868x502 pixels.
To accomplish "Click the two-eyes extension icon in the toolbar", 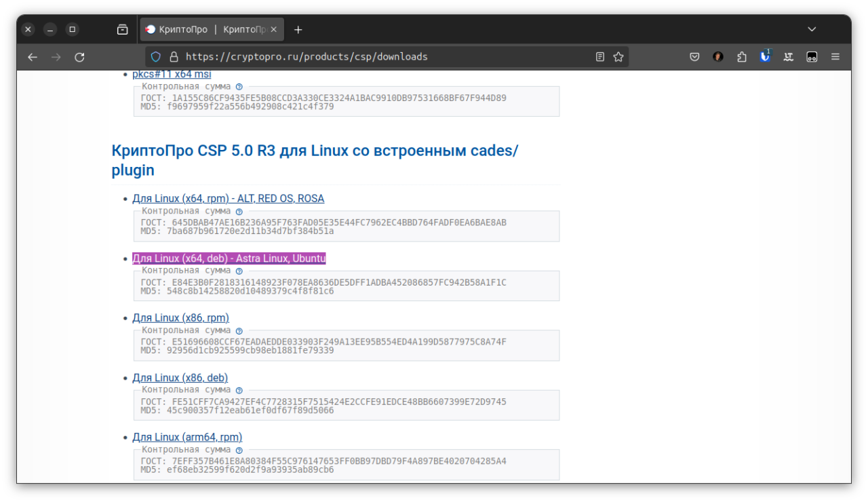I will click(x=812, y=57).
